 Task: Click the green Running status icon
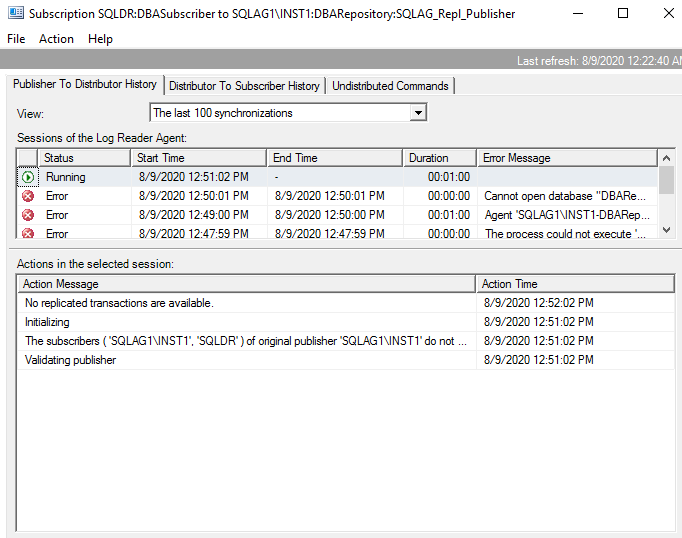point(27,177)
